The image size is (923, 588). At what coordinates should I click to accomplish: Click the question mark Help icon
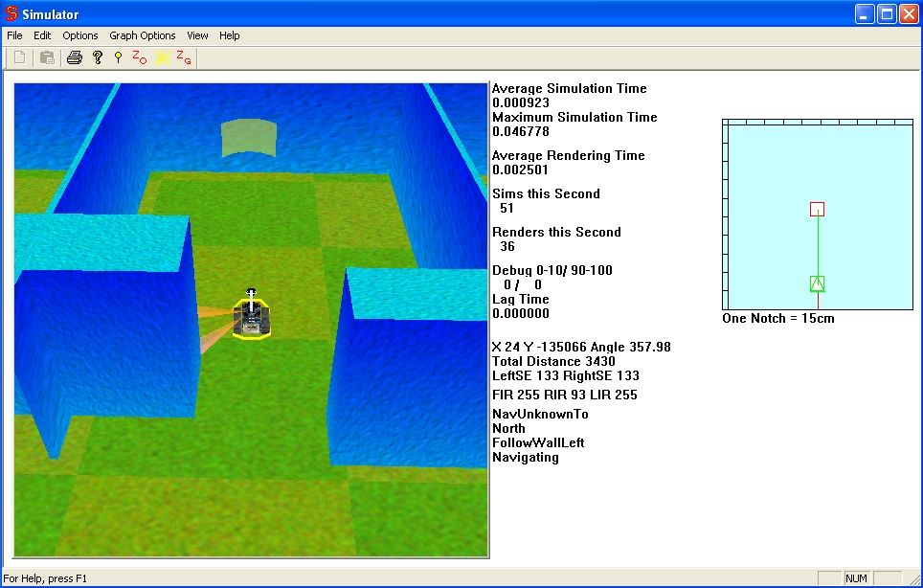(97, 58)
